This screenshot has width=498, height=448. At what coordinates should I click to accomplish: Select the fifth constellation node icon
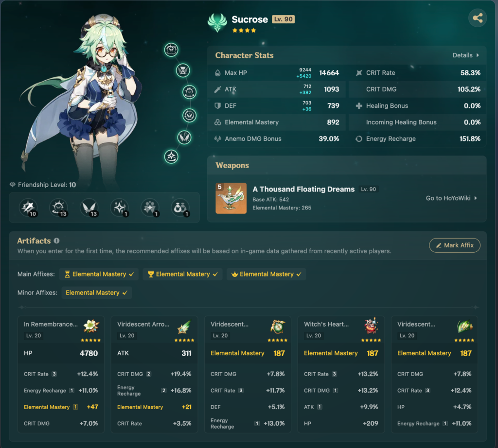[184, 138]
